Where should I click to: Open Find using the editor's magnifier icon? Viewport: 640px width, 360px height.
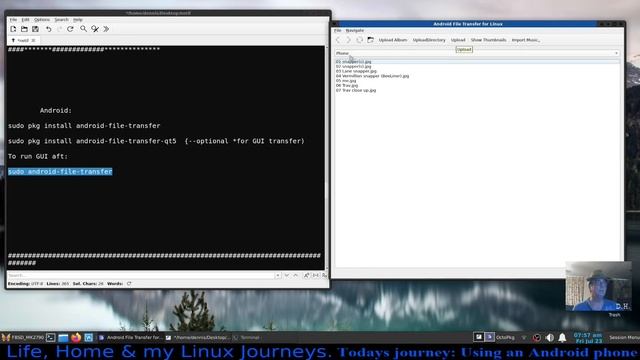(x=83, y=29)
